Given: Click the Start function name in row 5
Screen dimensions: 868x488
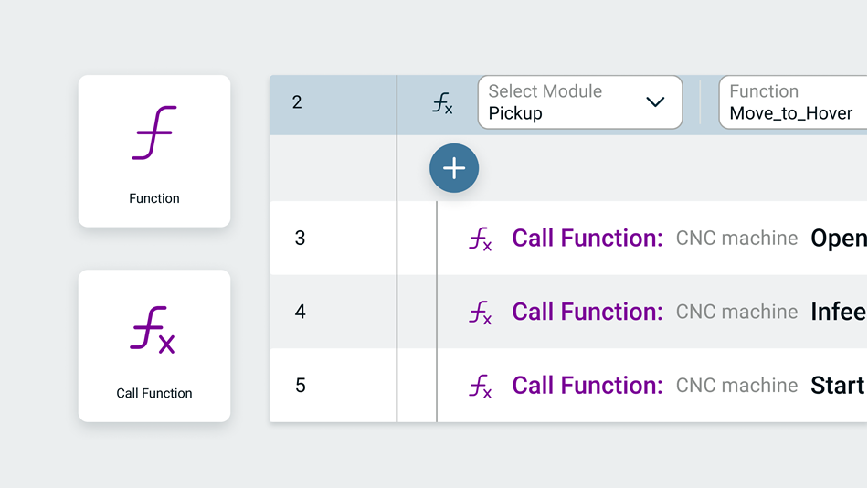Looking at the screenshot, I should tap(838, 386).
